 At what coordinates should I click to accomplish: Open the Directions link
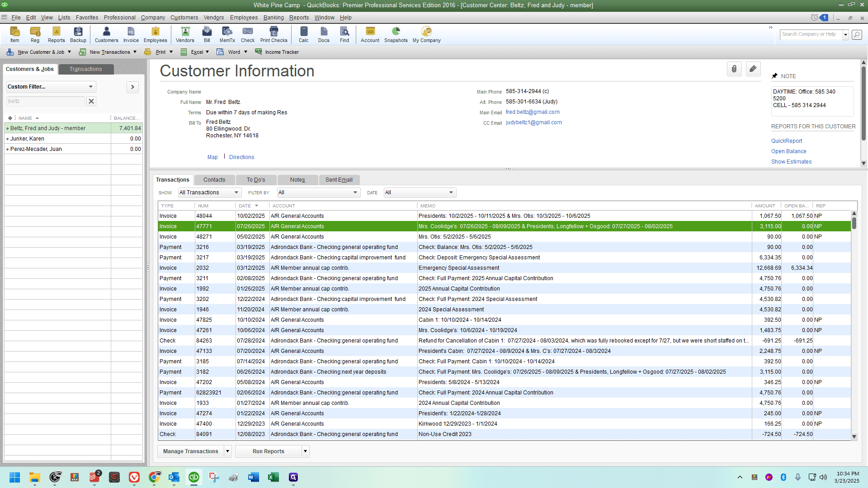242,157
